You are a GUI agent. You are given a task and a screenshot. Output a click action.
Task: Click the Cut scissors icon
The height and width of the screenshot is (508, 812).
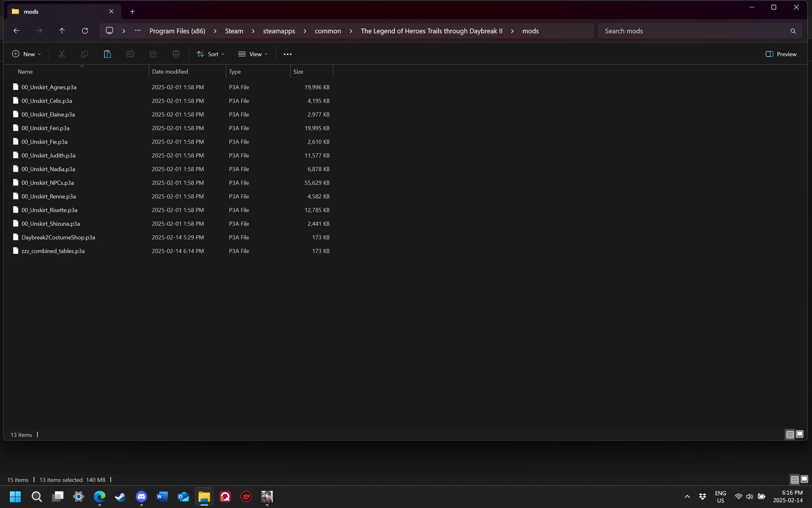(x=62, y=54)
